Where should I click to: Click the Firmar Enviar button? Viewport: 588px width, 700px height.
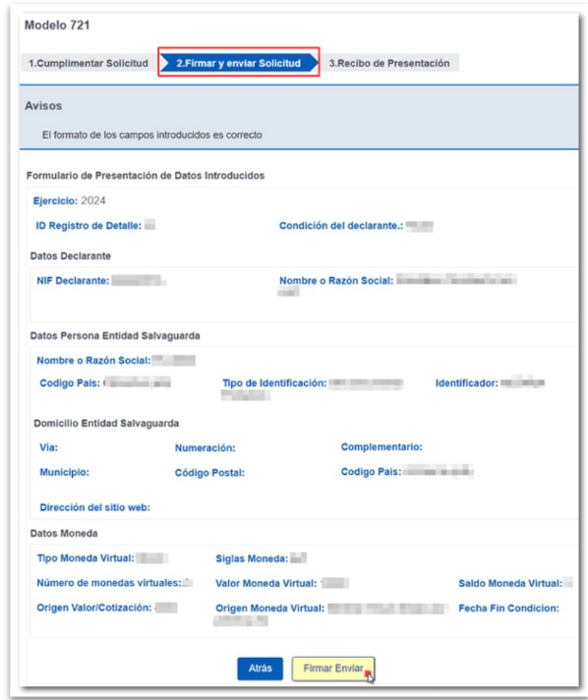tap(333, 669)
